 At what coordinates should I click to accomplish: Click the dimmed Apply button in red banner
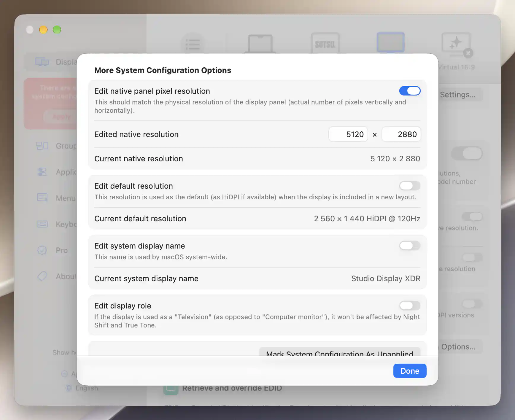click(x=61, y=117)
